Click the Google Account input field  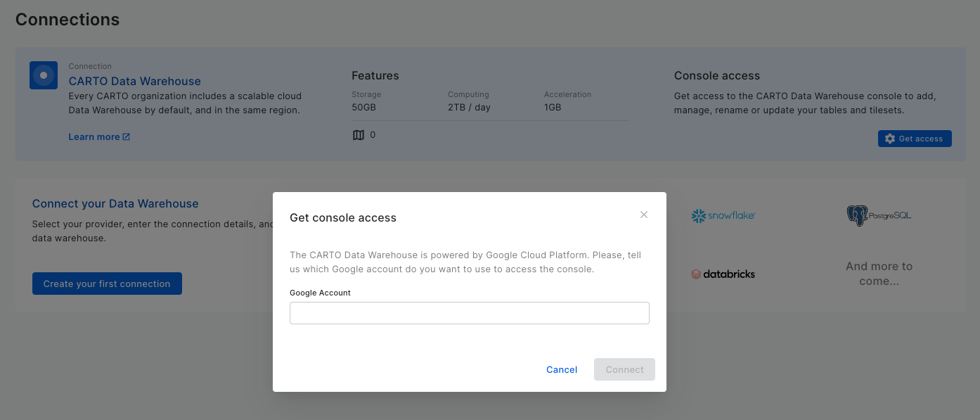pos(469,313)
